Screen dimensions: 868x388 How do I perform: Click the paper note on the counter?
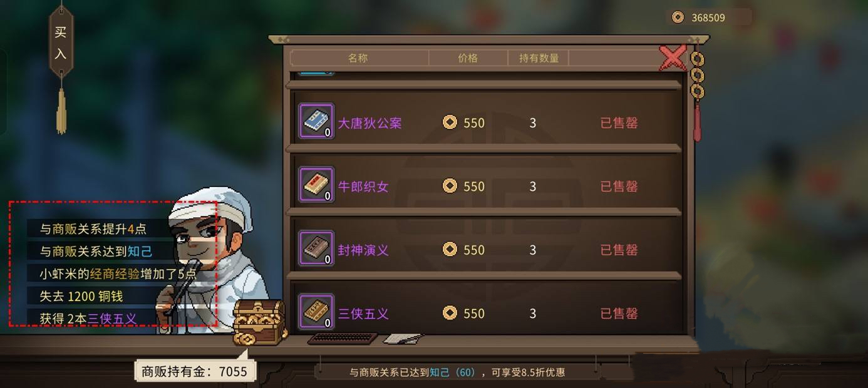403,339
